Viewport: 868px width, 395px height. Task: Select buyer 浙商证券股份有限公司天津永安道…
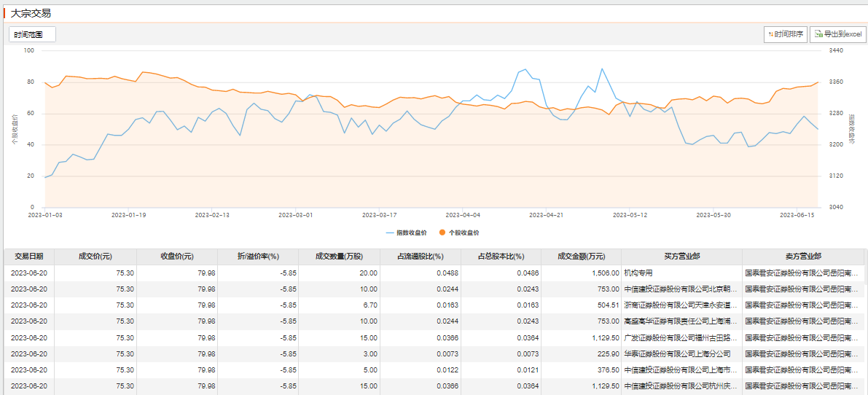tap(681, 305)
